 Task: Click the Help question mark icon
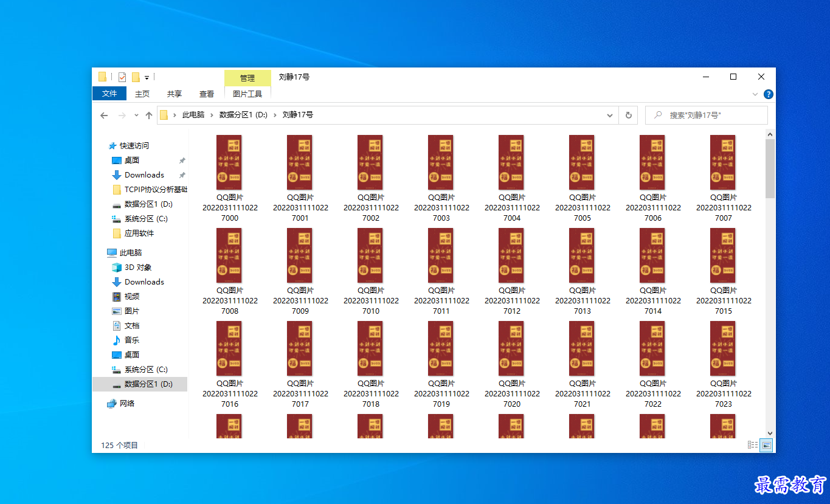coord(768,94)
